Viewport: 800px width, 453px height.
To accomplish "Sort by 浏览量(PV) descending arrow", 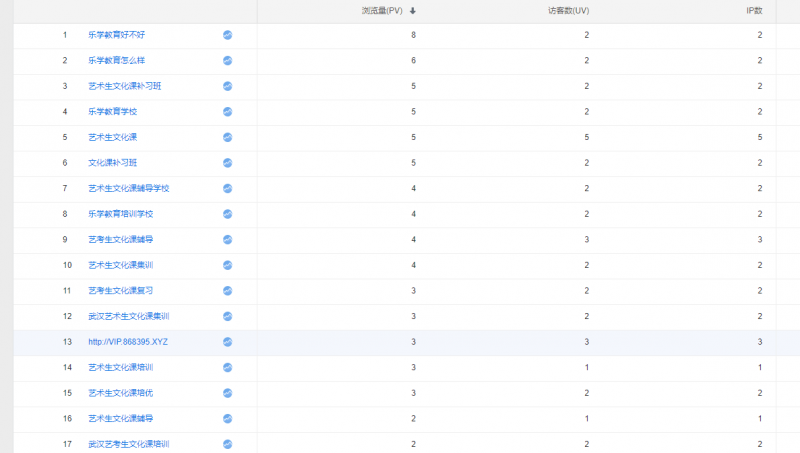I will (x=413, y=11).
